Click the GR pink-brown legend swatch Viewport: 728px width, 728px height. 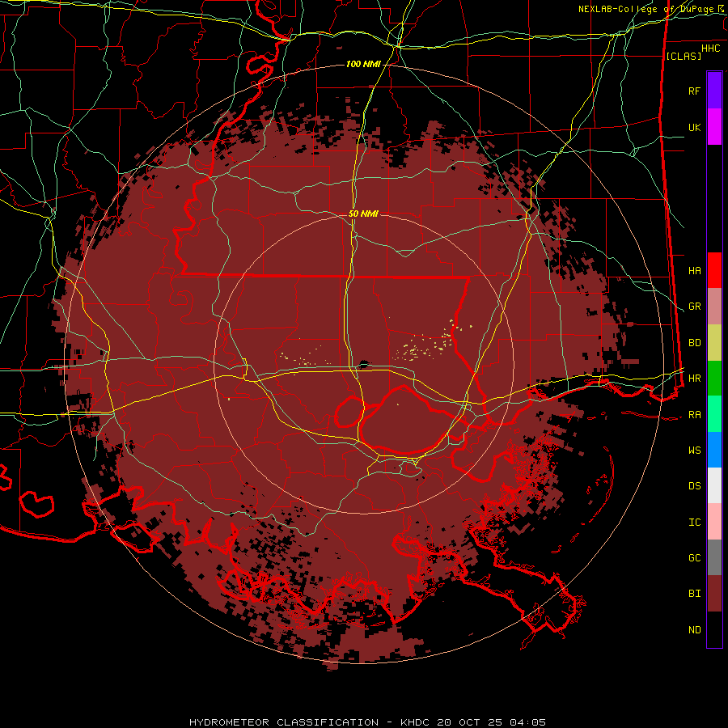[714, 307]
